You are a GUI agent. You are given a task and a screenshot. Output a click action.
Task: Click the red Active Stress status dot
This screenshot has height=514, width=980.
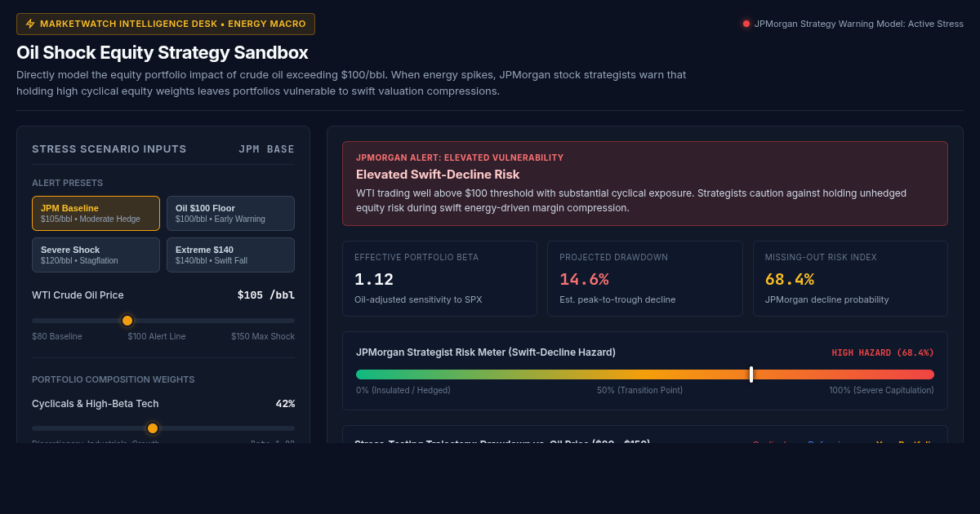pos(746,24)
